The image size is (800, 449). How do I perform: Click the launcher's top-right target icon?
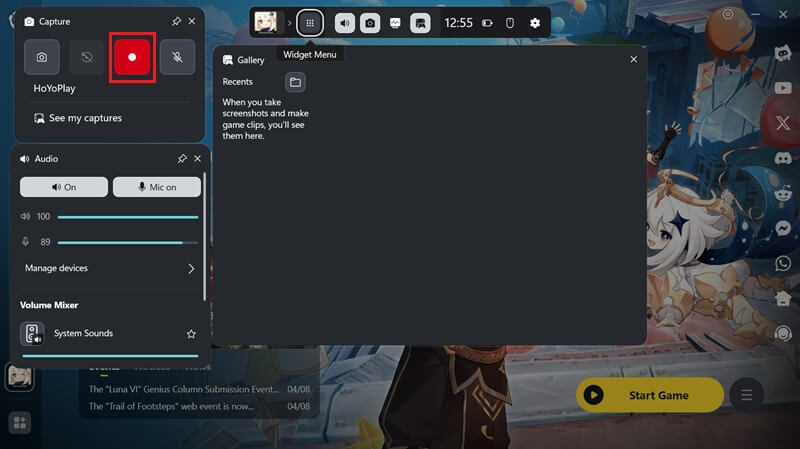pyautogui.click(x=728, y=14)
